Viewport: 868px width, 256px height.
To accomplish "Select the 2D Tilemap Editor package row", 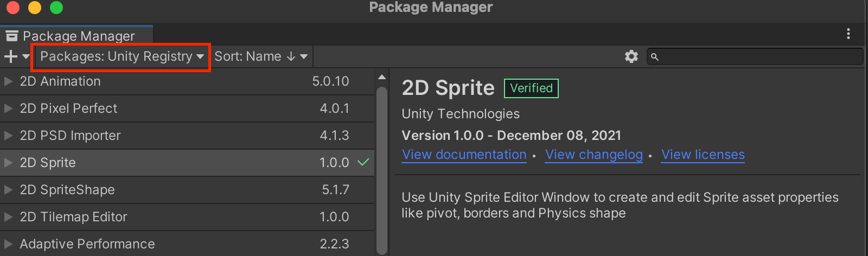I will point(187,217).
